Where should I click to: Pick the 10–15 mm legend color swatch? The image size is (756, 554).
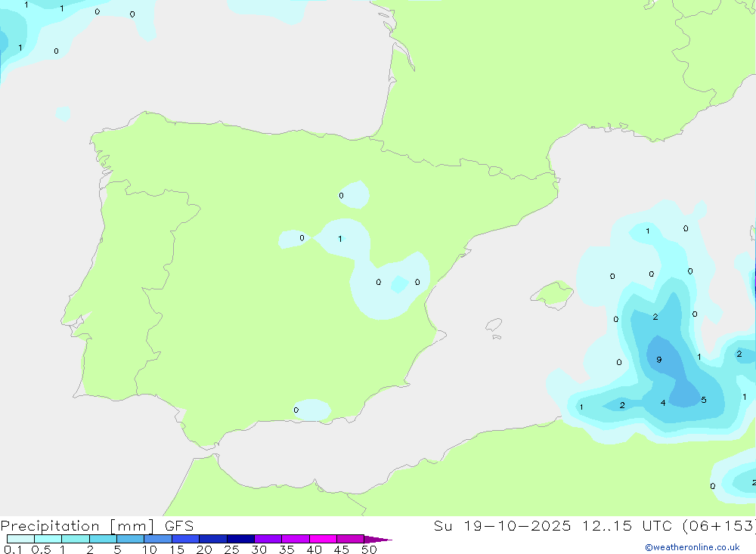tap(158, 539)
